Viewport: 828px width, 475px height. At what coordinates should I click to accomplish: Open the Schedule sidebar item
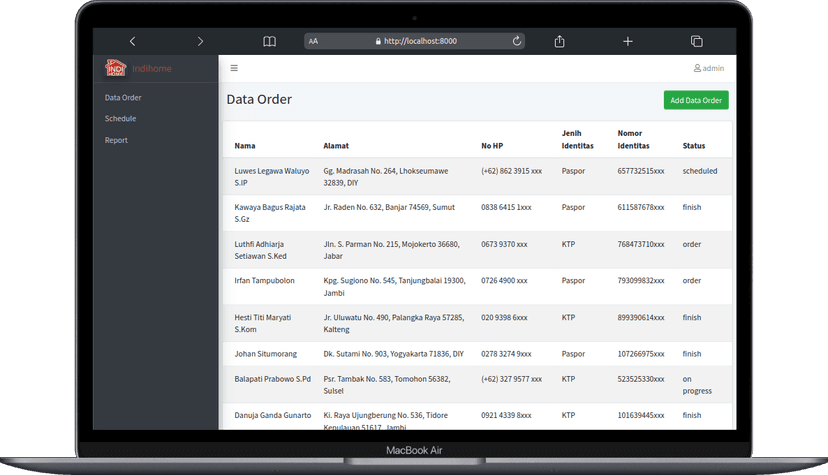tap(120, 119)
